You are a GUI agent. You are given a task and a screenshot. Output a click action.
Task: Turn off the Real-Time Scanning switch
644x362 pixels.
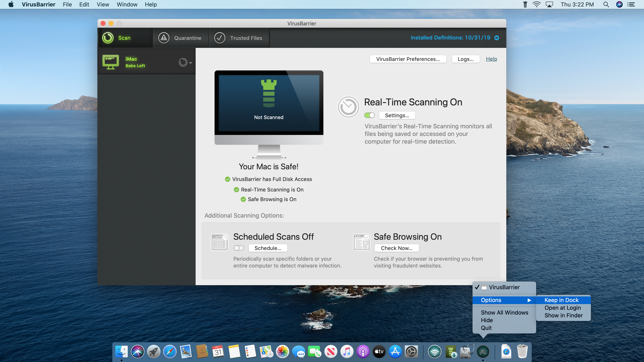coord(369,115)
